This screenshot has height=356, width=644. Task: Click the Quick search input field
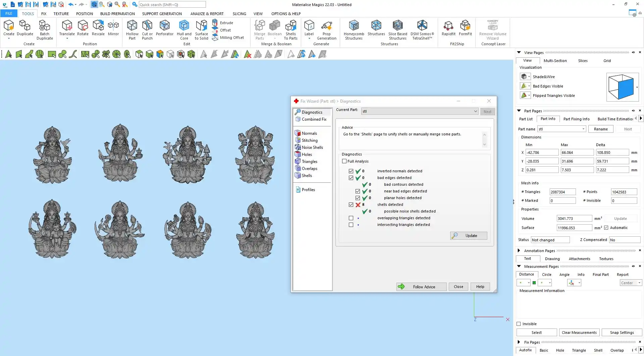pyautogui.click(x=172, y=5)
